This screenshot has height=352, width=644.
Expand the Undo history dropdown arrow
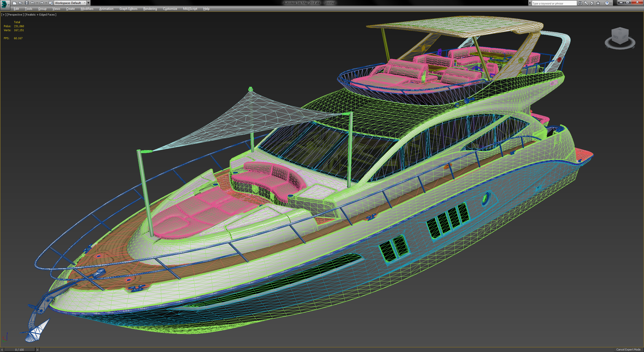[x=37, y=3]
